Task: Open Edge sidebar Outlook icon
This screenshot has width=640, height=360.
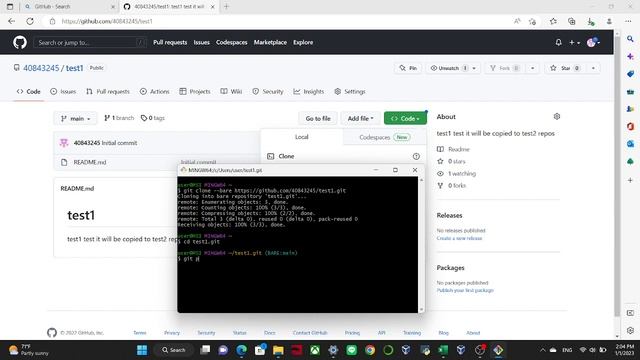Action: click(x=630, y=144)
